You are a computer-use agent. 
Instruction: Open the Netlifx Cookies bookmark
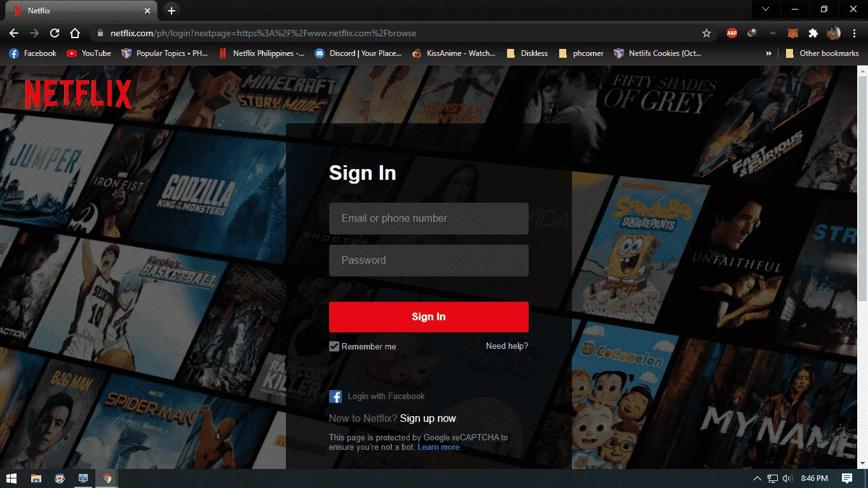[658, 53]
